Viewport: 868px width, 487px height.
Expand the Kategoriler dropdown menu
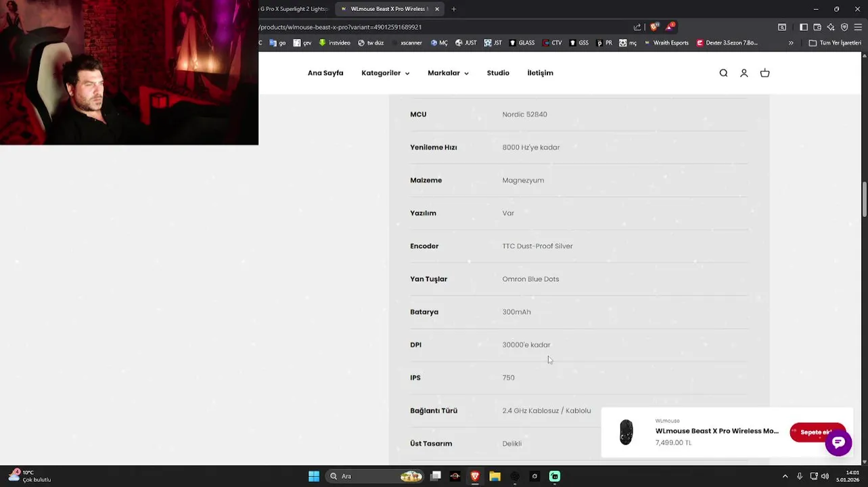[385, 73]
